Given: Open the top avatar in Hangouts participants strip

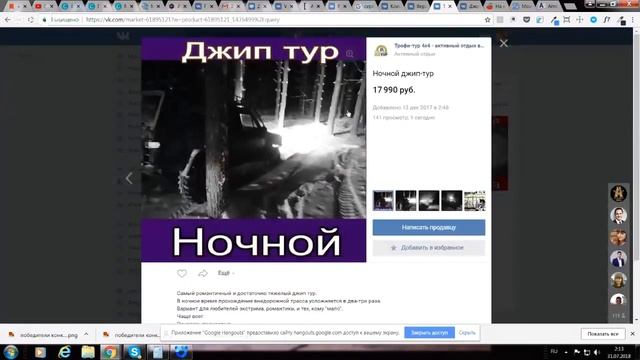Looking at the screenshot, I should point(618,193).
